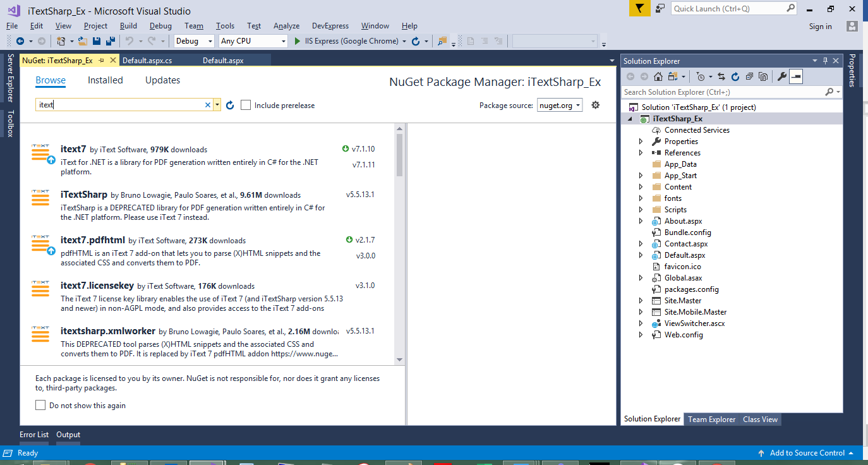The width and height of the screenshot is (868, 465).
Task: Expand the Properties node in Solution Explorer
Action: point(641,142)
